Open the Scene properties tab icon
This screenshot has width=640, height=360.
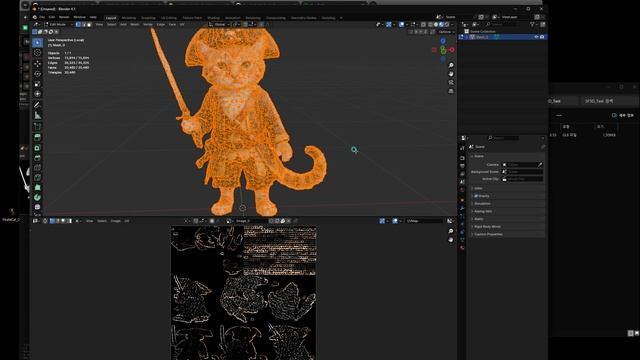[462, 182]
